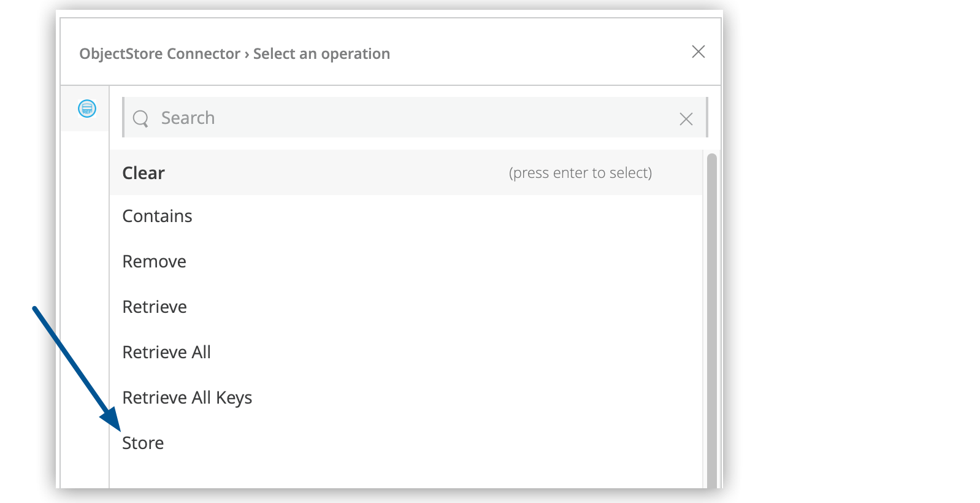The image size is (980, 503).
Task: Click the Select an operation breadcrumb
Action: [x=321, y=54]
